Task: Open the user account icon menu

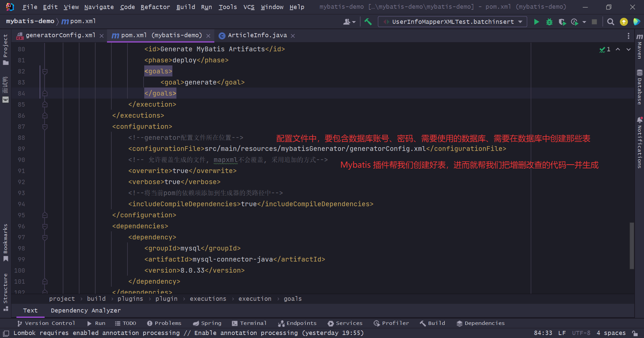Action: pos(349,22)
